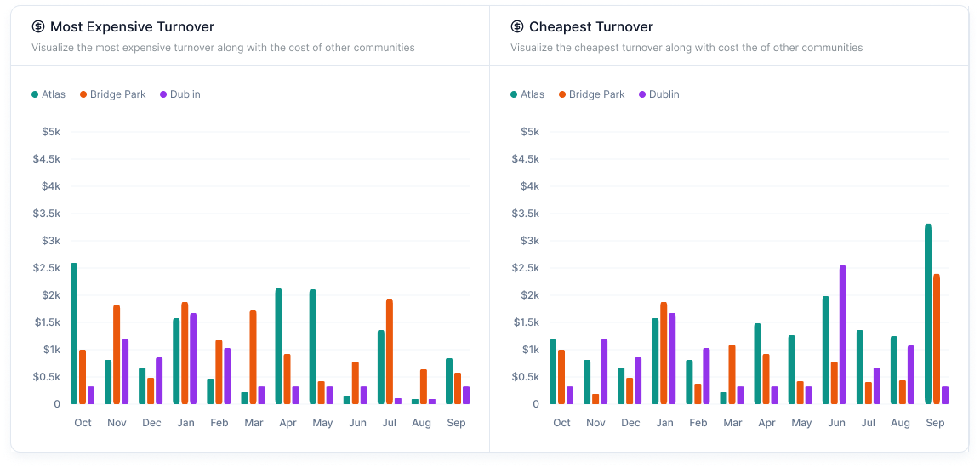
Task: Select the Most Expensive Turnover heading
Action: pyautogui.click(x=132, y=27)
